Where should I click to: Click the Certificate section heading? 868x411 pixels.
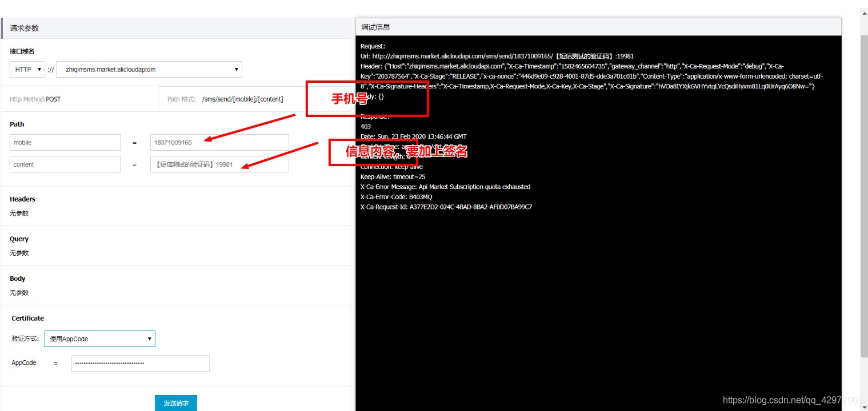click(x=28, y=319)
